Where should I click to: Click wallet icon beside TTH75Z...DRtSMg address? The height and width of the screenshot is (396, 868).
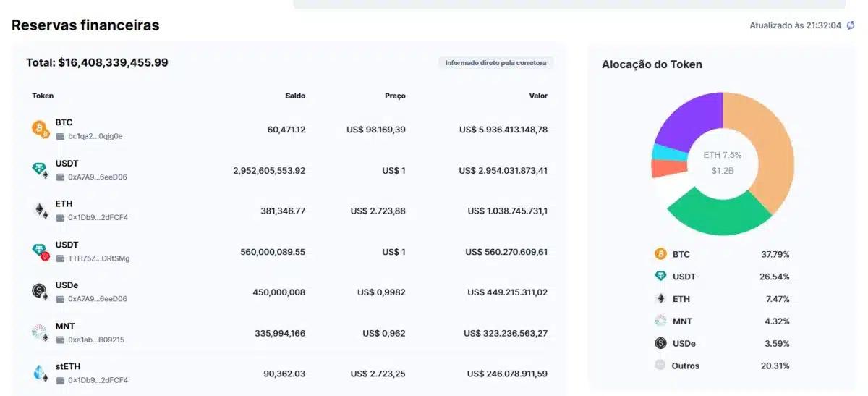(60, 258)
